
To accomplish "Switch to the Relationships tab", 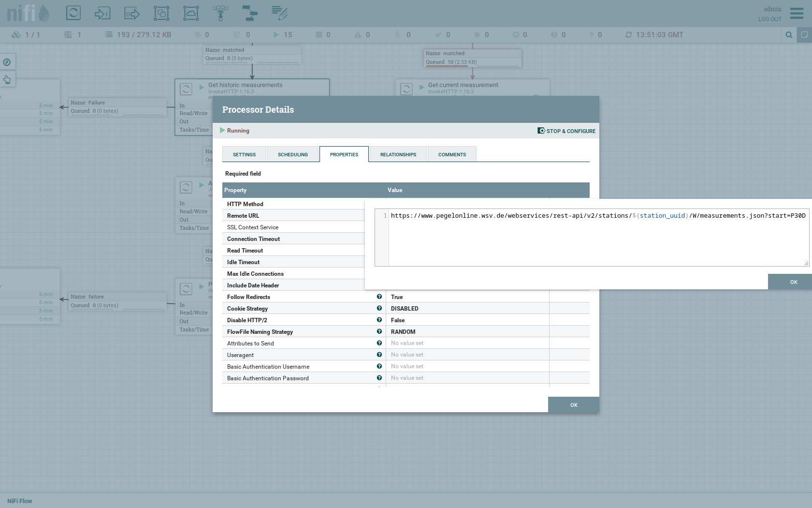I will [398, 154].
